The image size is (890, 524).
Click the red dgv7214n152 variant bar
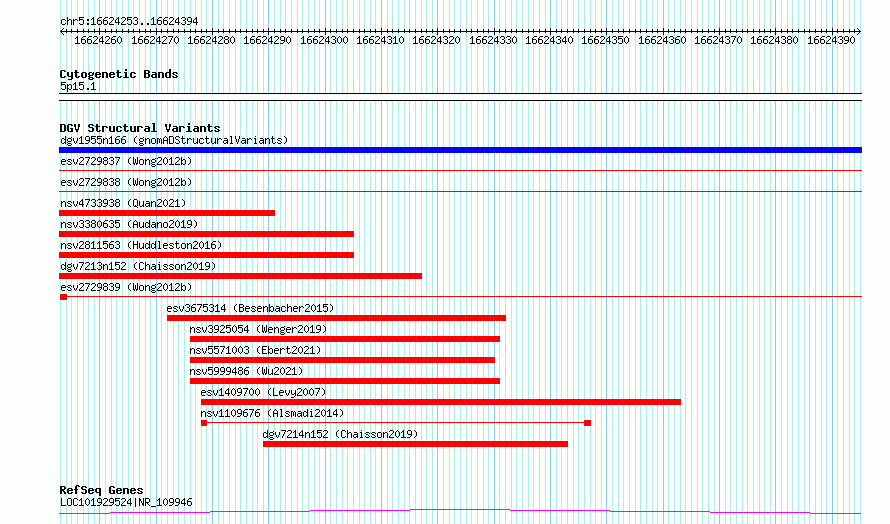(x=415, y=444)
